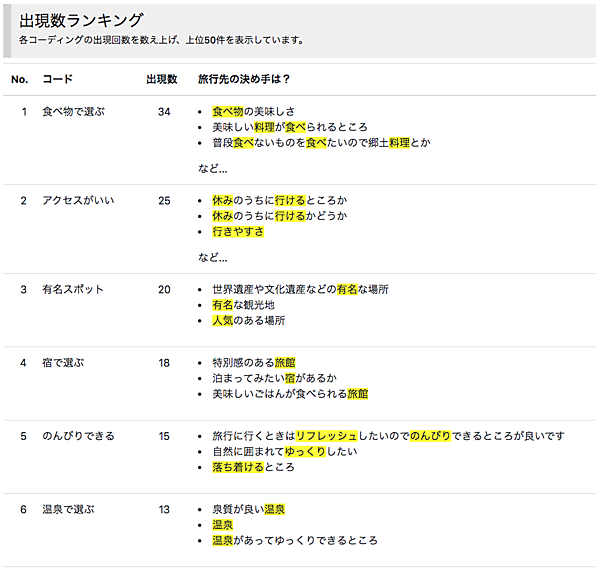Click the count 34 for 食べ物で選ぶ
This screenshot has width=600, height=571.
click(x=164, y=111)
